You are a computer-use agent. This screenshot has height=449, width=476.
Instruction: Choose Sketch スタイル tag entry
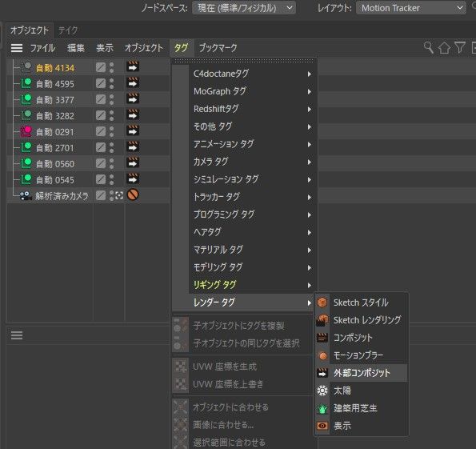pyautogui.click(x=361, y=303)
